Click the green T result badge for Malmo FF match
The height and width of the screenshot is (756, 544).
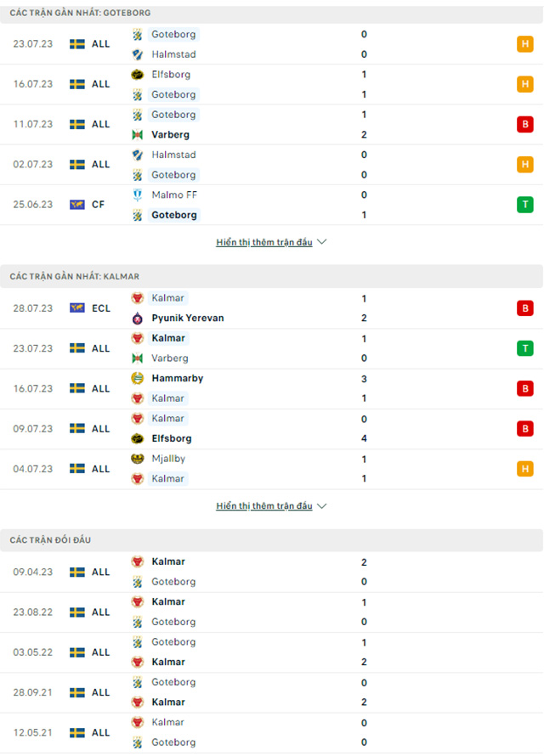click(524, 205)
